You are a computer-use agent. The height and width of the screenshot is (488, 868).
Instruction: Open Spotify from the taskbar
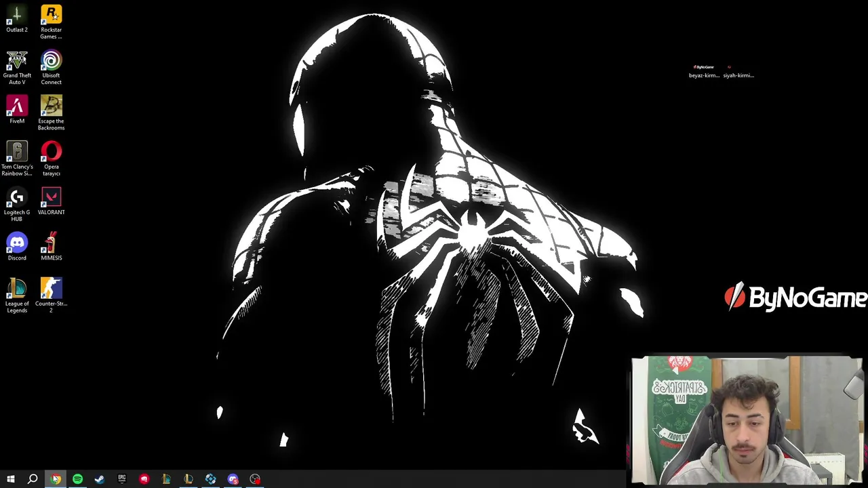[x=77, y=479]
